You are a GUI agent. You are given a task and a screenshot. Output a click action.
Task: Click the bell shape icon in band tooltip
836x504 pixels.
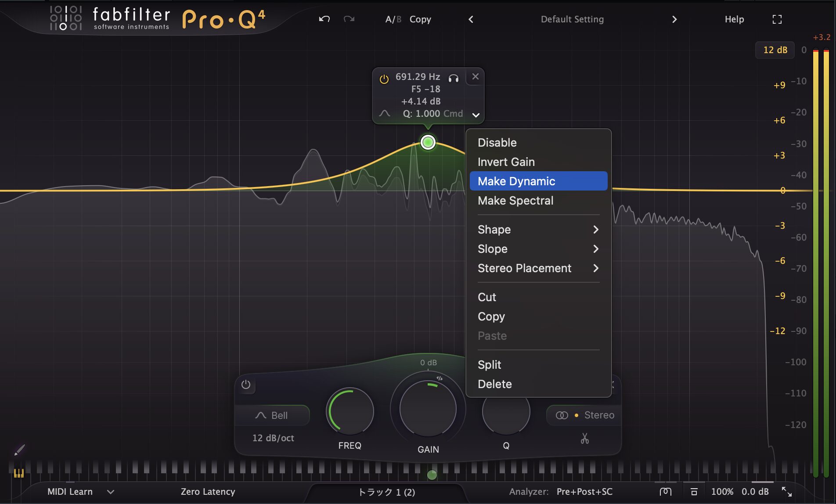click(x=385, y=113)
